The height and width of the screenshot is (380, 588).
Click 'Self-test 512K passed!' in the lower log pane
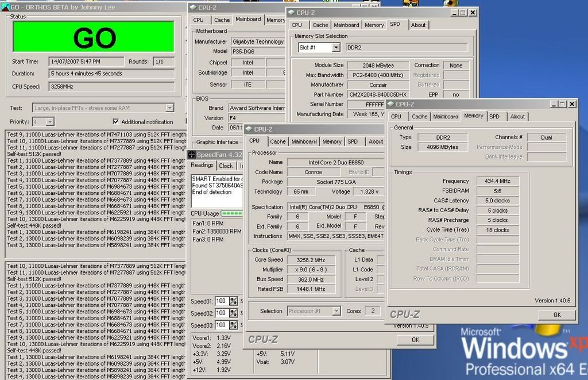pyautogui.click(x=34, y=279)
